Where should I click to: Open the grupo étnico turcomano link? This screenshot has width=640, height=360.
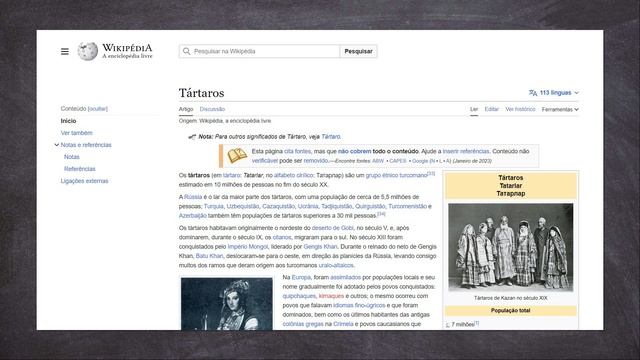[x=396, y=176]
